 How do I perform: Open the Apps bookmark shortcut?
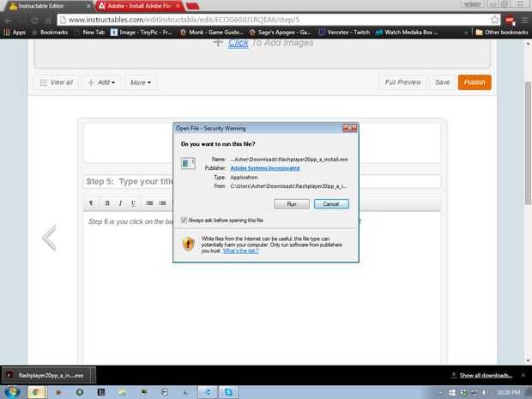15,33
